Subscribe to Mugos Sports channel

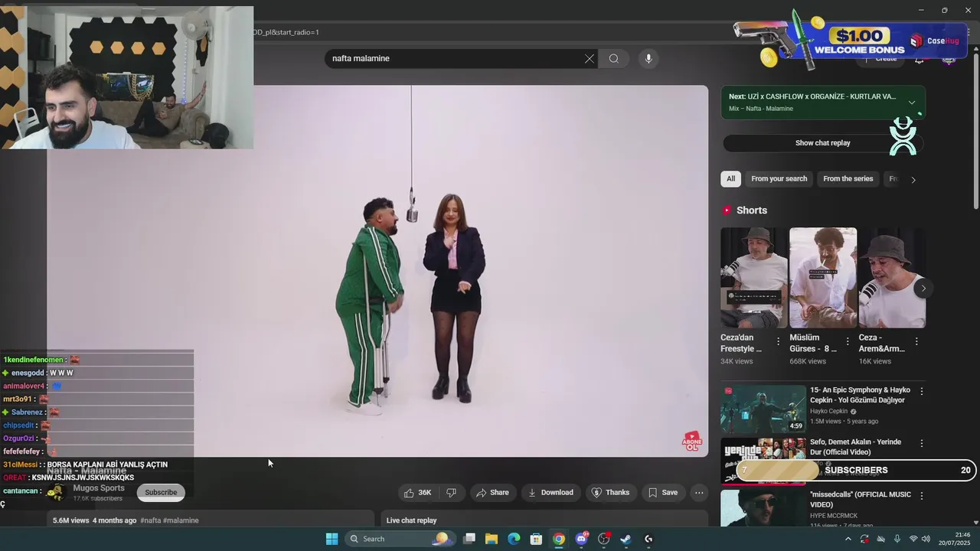click(161, 492)
